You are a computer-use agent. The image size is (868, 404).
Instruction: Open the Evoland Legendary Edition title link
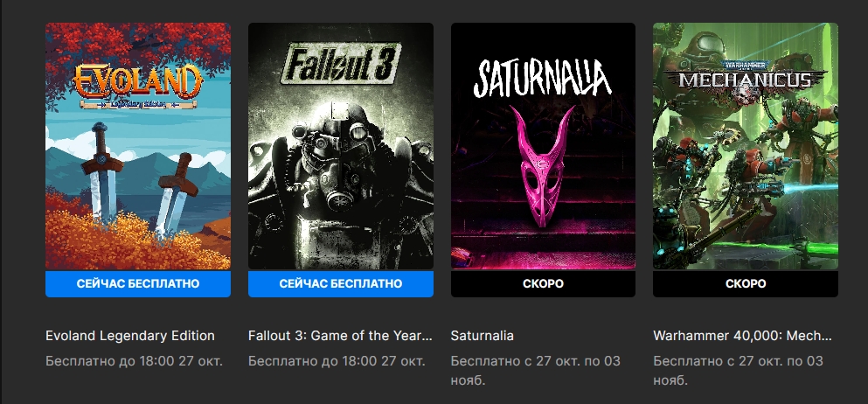(x=130, y=336)
